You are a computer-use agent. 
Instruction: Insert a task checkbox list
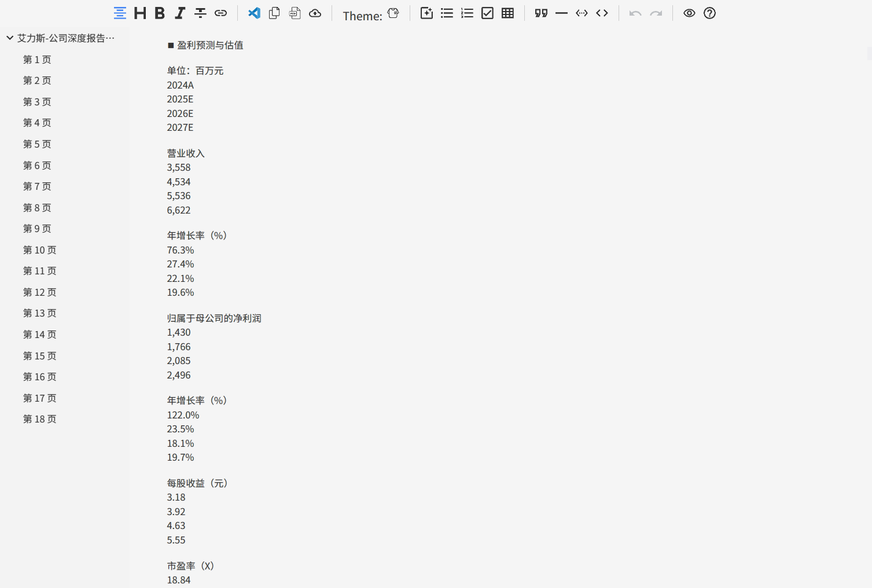click(487, 13)
